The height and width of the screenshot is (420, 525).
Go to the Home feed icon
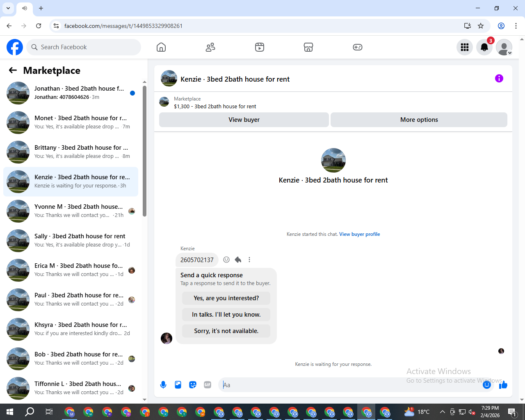tap(161, 47)
